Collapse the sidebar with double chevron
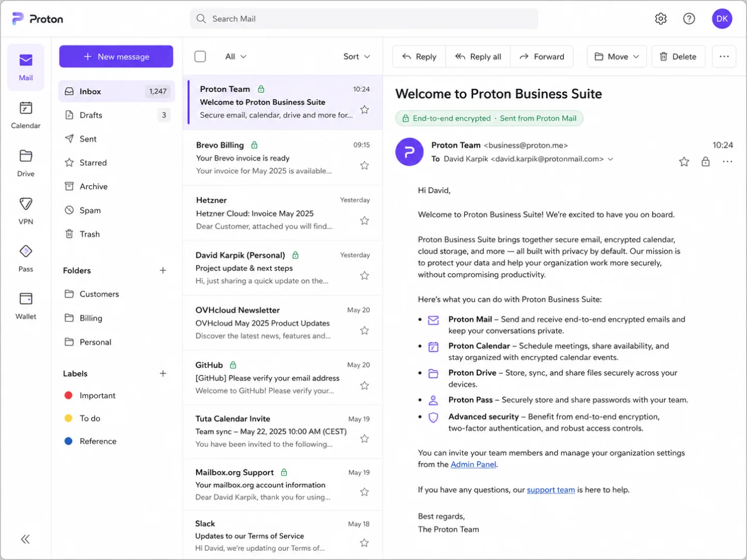 coord(25,539)
